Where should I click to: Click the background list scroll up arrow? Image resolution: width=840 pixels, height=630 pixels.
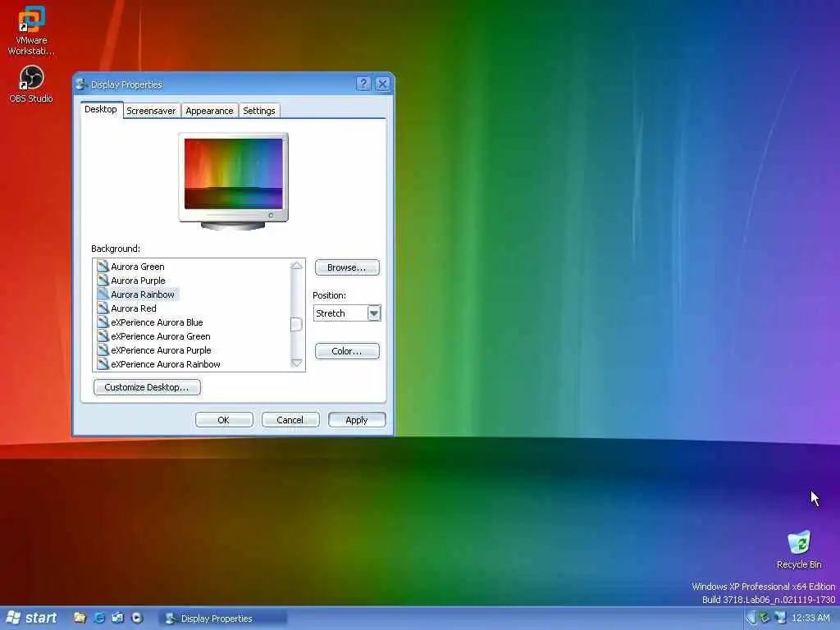coord(296,265)
